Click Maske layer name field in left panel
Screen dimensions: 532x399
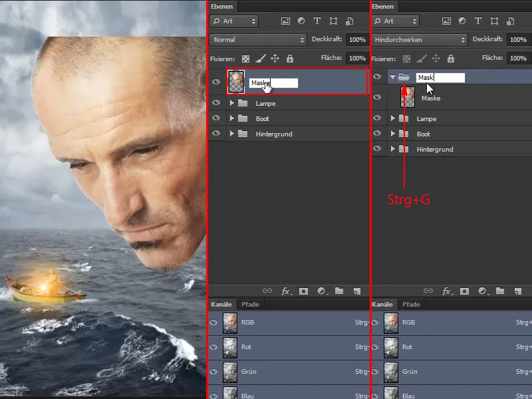pos(273,82)
